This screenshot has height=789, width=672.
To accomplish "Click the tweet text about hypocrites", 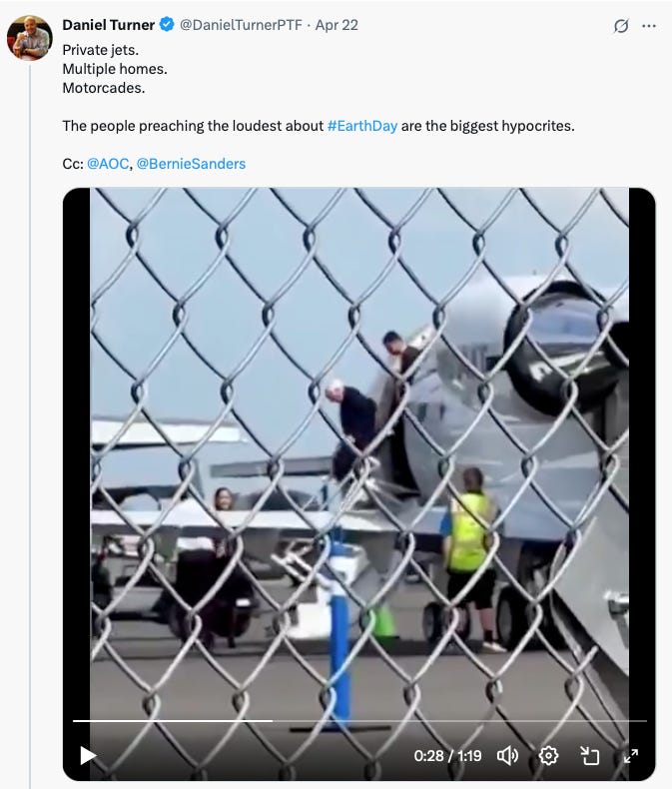I will click(319, 126).
